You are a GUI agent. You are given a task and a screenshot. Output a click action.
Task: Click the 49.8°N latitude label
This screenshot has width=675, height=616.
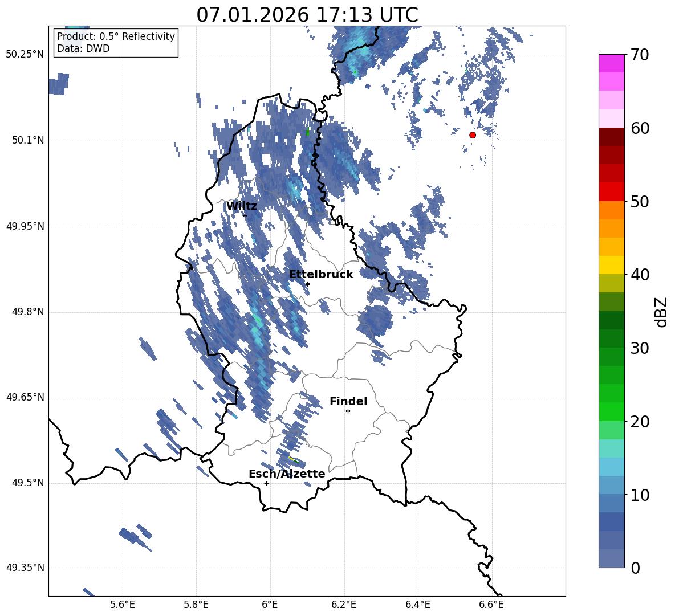[x=27, y=312]
